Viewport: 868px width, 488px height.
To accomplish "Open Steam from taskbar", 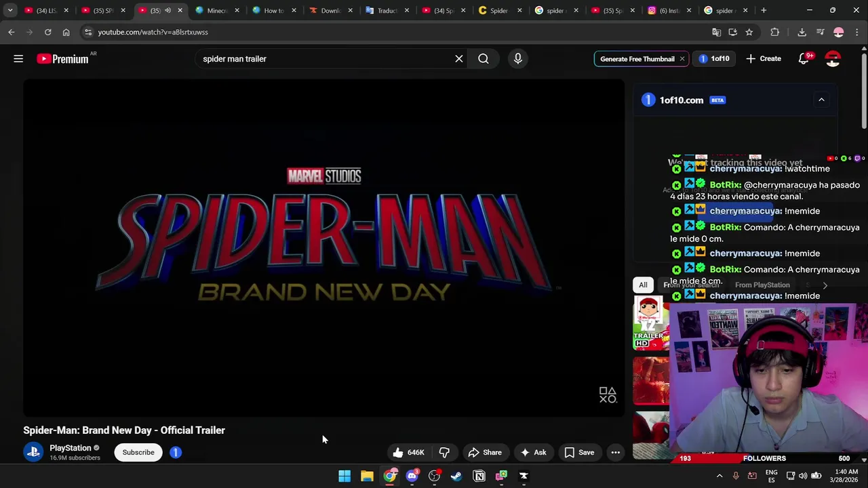I will click(456, 476).
